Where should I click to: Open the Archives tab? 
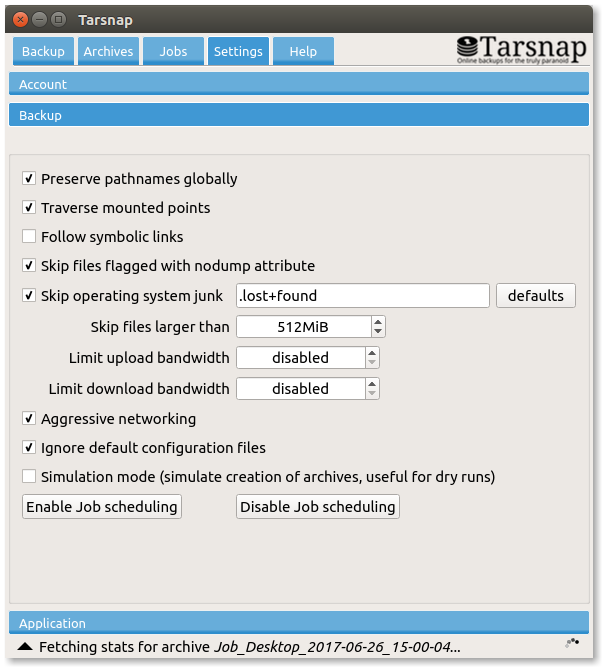click(x=108, y=51)
